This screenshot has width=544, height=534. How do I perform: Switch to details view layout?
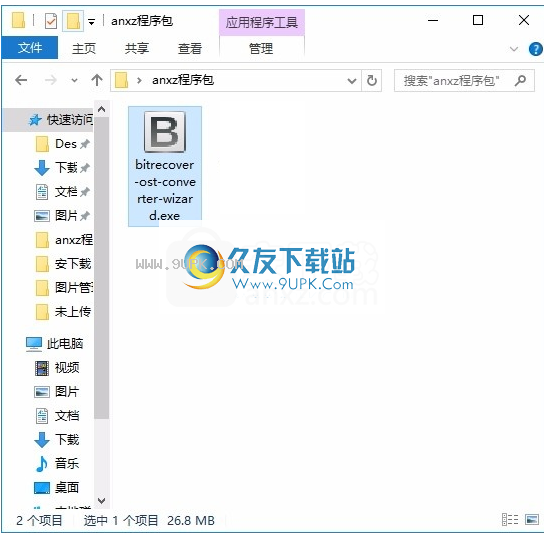(x=510, y=520)
